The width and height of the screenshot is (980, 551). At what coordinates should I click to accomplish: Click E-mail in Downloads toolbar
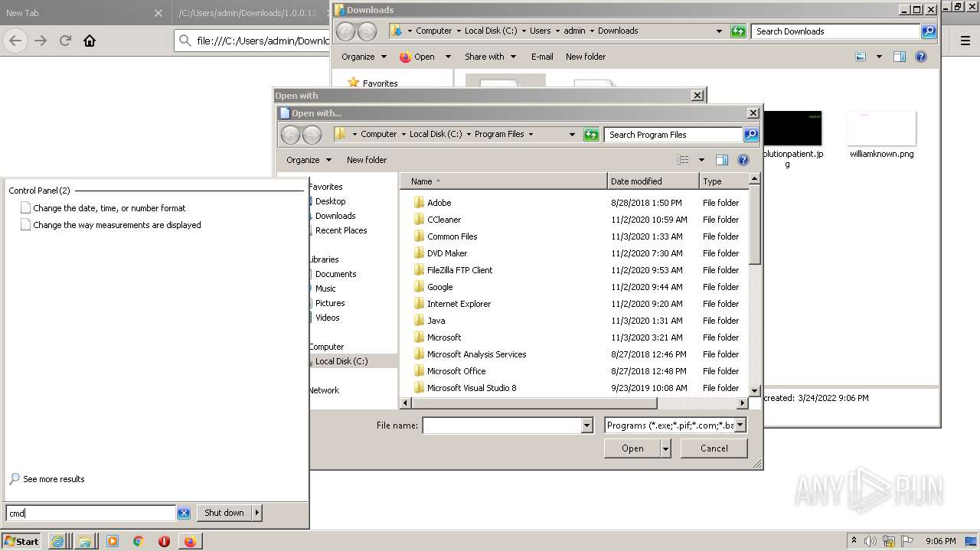[542, 57]
